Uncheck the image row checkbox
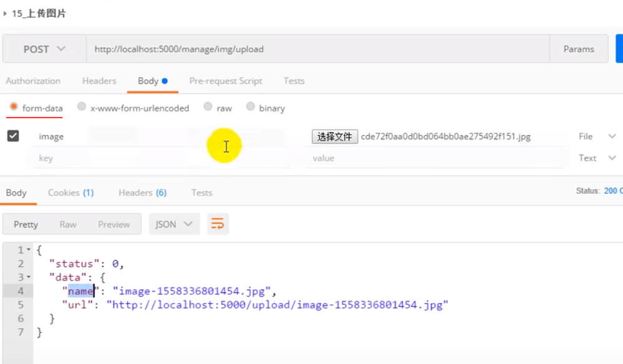The height and width of the screenshot is (364, 623). click(x=13, y=136)
